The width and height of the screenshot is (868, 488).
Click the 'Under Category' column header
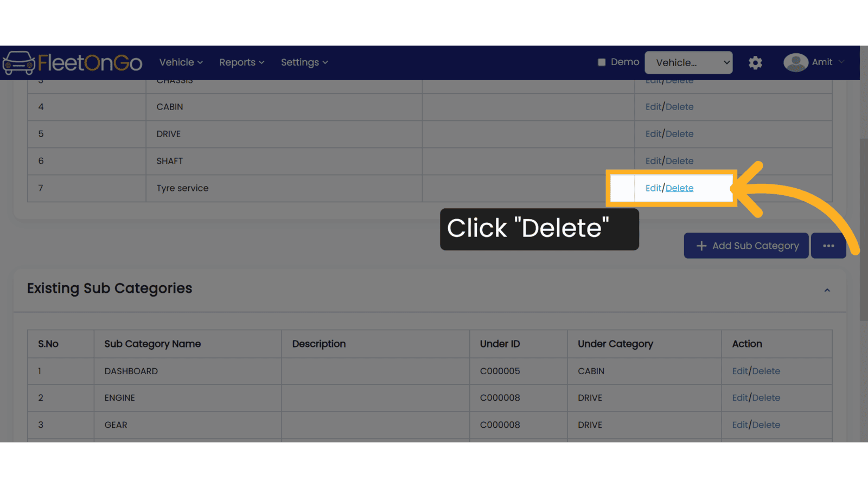tap(644, 344)
